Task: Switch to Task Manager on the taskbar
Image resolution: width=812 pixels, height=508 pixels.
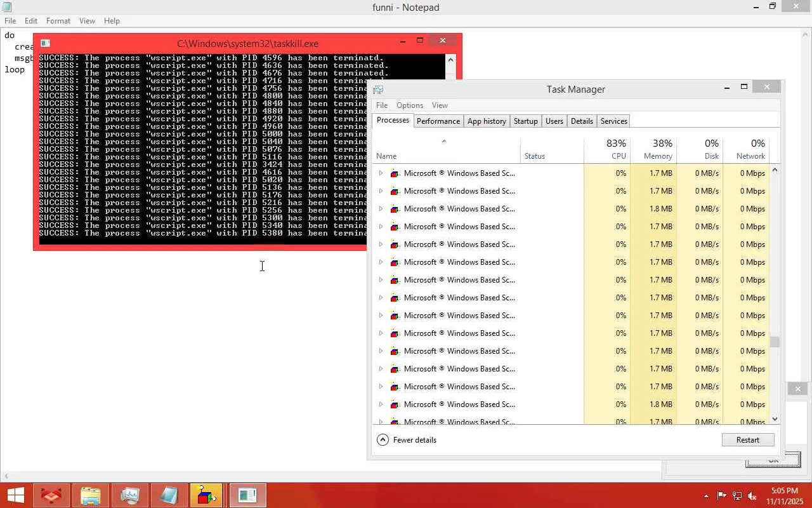Action: point(129,495)
